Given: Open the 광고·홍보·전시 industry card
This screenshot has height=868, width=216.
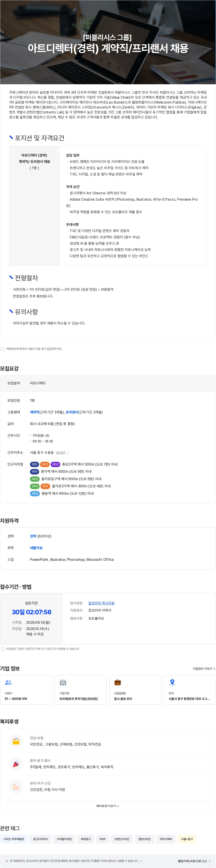Looking at the screenshot, I should 135,689.
